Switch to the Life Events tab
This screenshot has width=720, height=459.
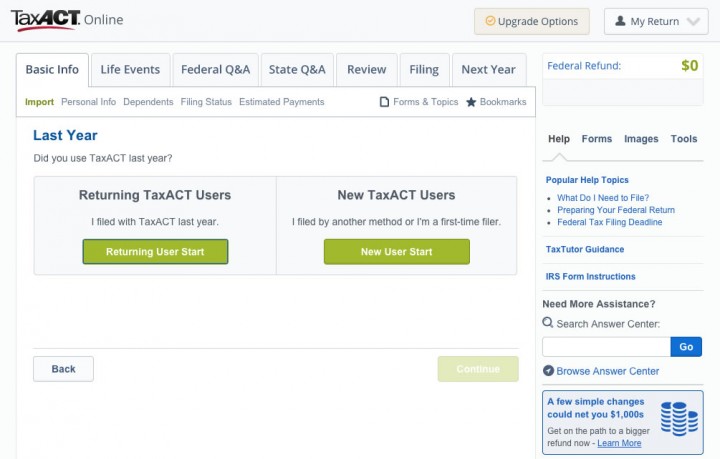[x=130, y=70]
